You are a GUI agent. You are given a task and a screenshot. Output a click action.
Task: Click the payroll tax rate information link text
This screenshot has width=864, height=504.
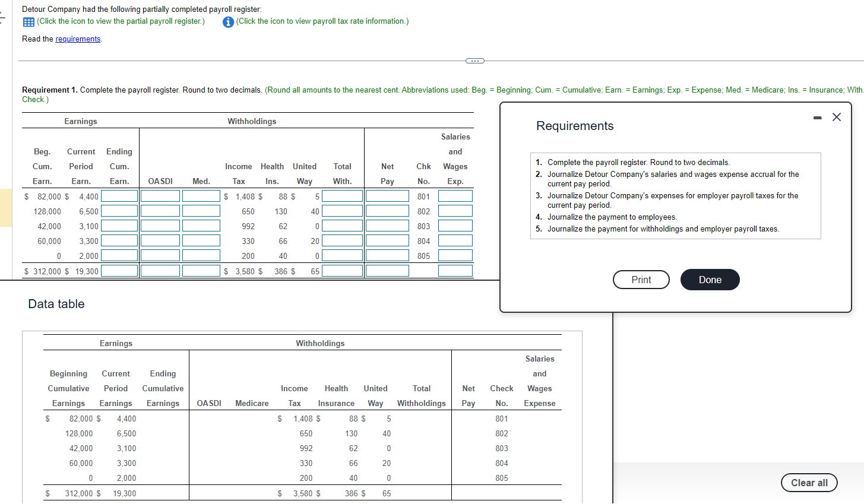pos(322,21)
